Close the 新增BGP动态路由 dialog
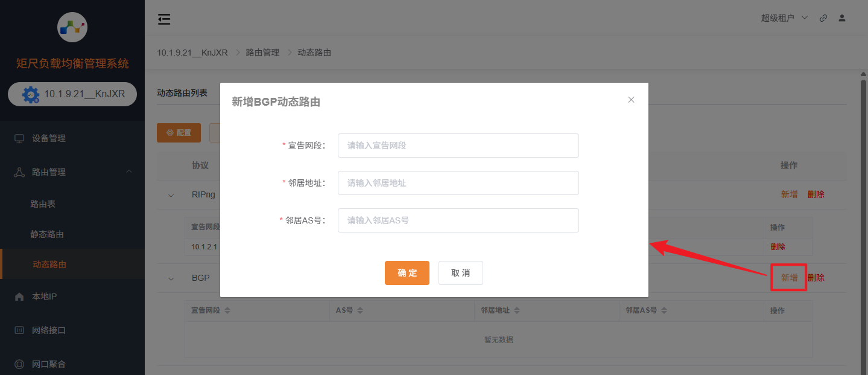868x375 pixels. click(631, 100)
